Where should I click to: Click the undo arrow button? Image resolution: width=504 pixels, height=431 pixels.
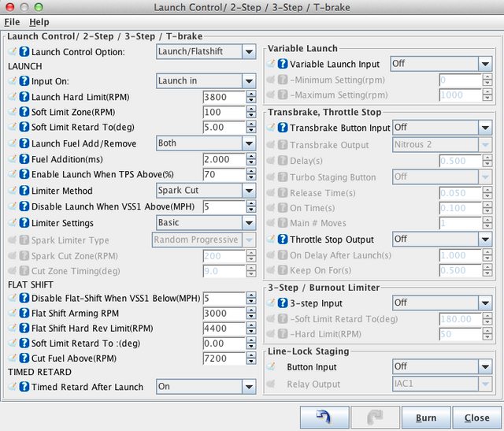pos(324,418)
